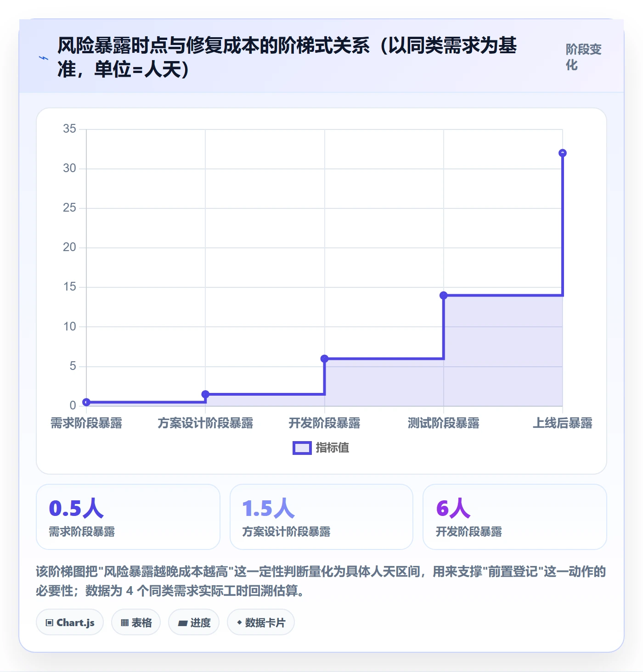Click the 表格 tag
Viewport: 643px width, 672px height.
[136, 622]
